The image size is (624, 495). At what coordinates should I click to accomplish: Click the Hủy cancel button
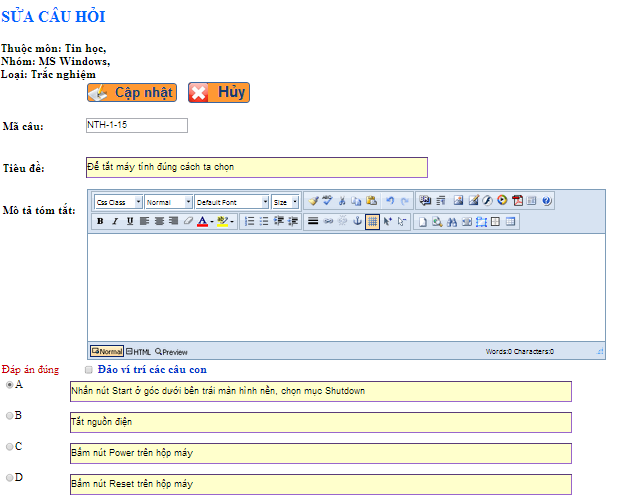[219, 93]
